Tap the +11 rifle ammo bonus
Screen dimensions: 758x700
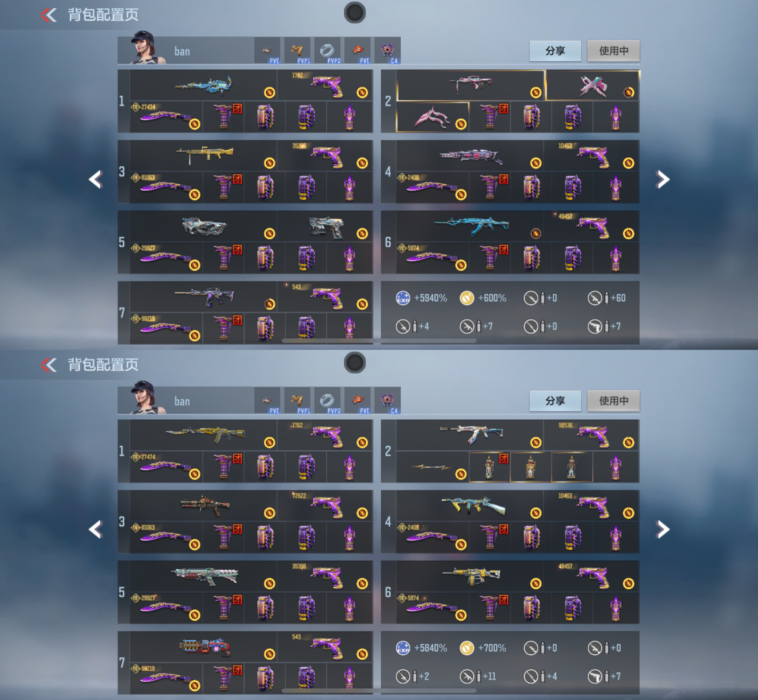point(478,677)
